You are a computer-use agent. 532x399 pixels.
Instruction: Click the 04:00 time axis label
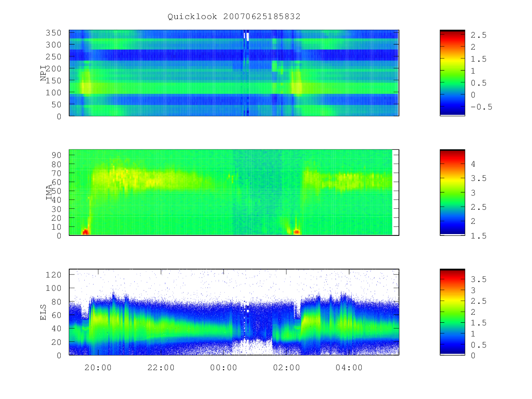click(x=349, y=368)
